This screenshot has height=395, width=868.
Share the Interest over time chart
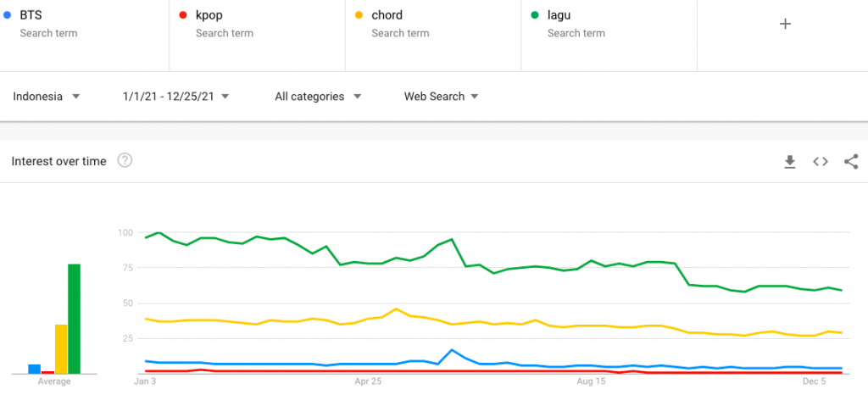pos(851,162)
